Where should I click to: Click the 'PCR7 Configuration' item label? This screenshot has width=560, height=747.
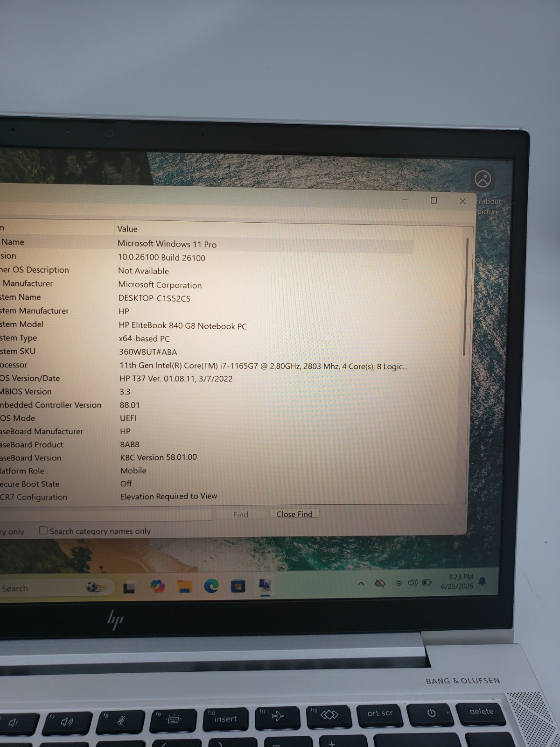point(34,497)
